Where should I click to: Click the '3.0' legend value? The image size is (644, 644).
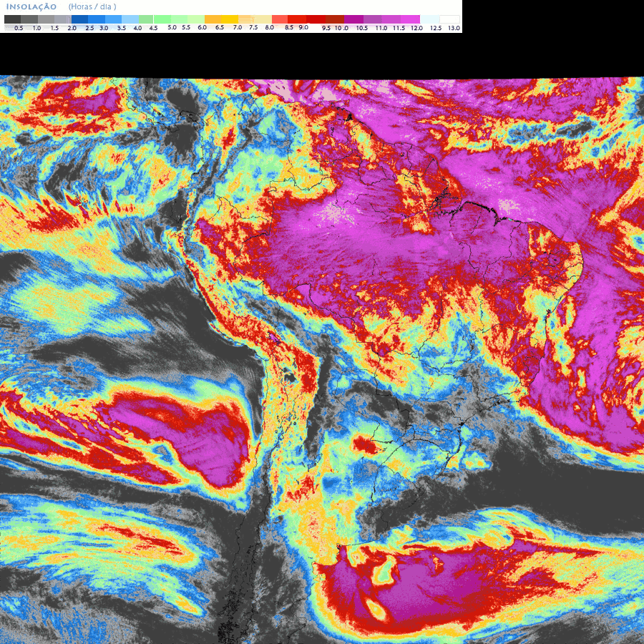pos(104,28)
